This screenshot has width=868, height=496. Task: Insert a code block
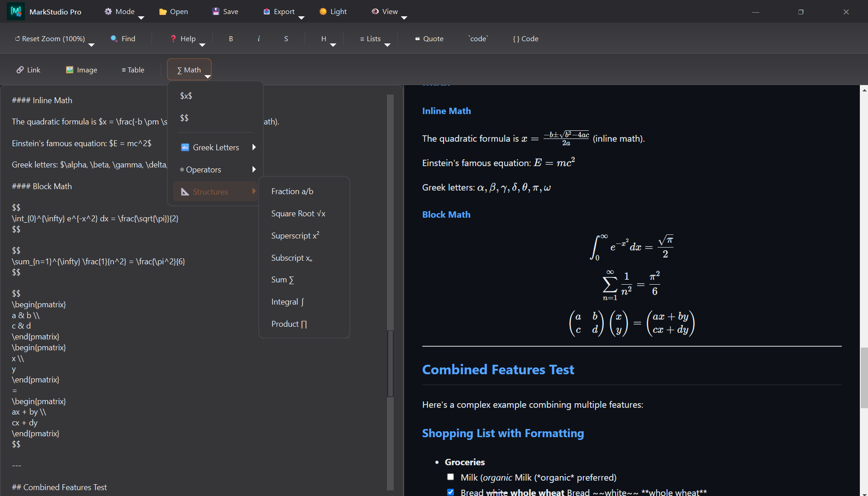pos(525,38)
